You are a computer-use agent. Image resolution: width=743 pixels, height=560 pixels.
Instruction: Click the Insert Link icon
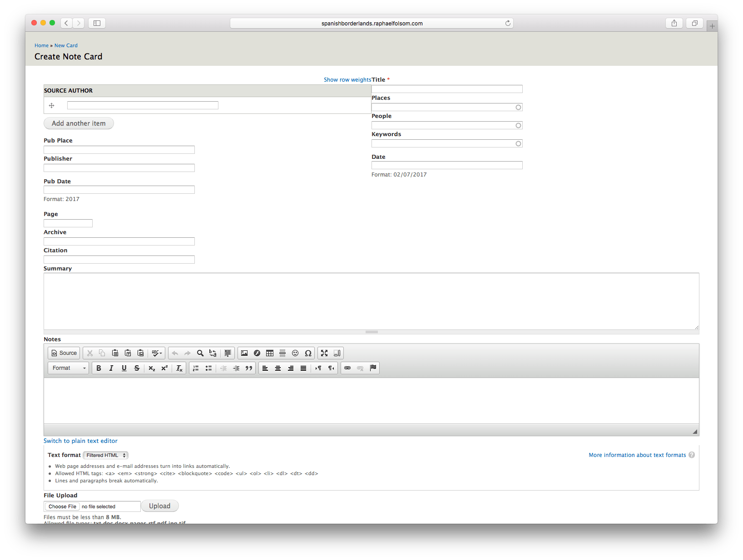point(347,368)
